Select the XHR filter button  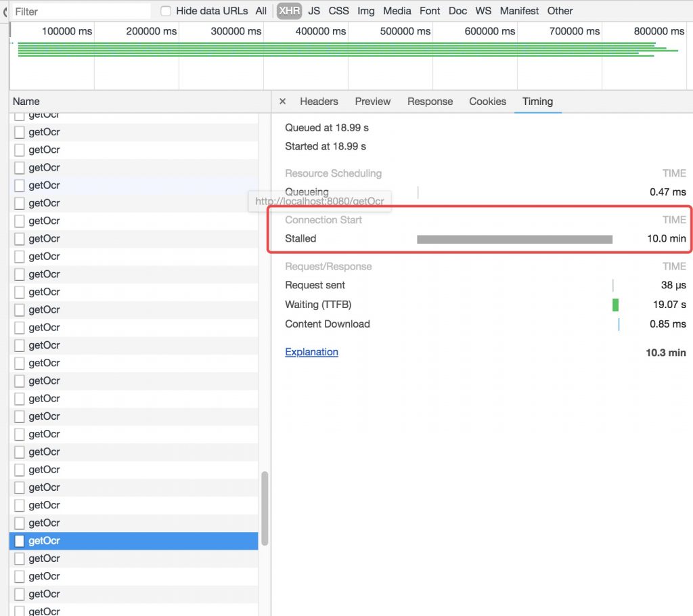pos(289,11)
